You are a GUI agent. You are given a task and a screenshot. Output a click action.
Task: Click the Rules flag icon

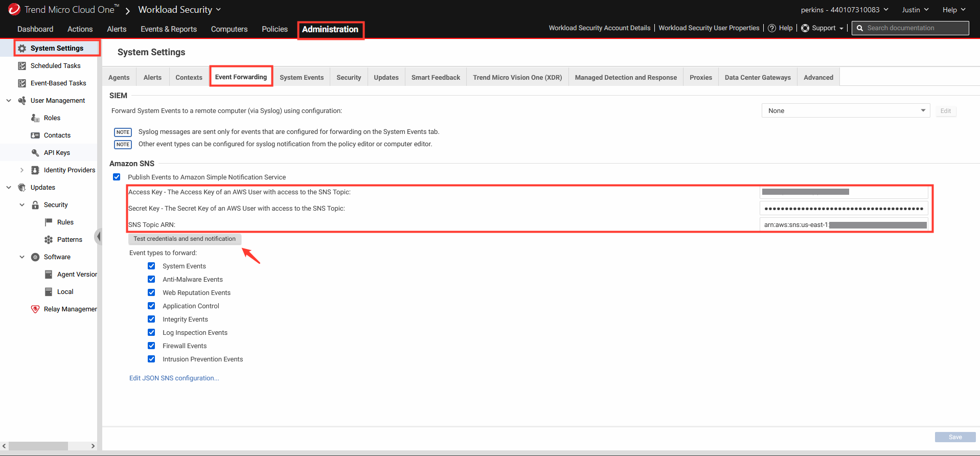[x=49, y=222]
